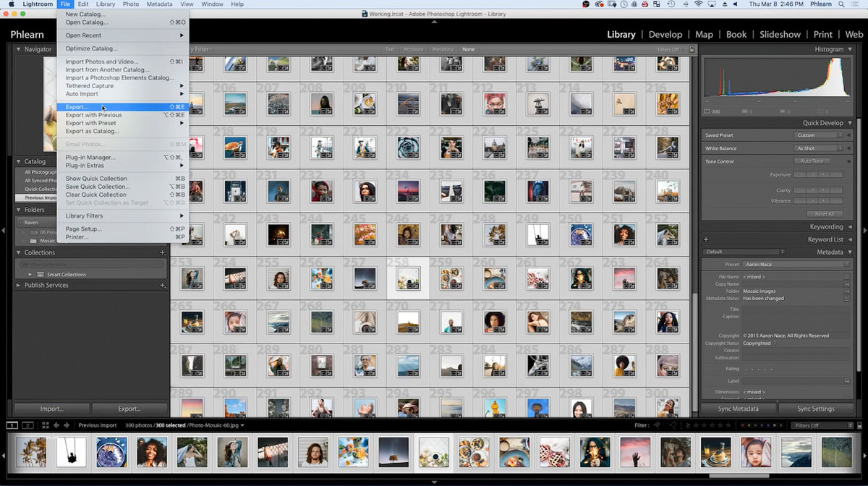Select the second screen icon in filmstrip bar
Viewport: 868px width, 486px height.
point(27,425)
